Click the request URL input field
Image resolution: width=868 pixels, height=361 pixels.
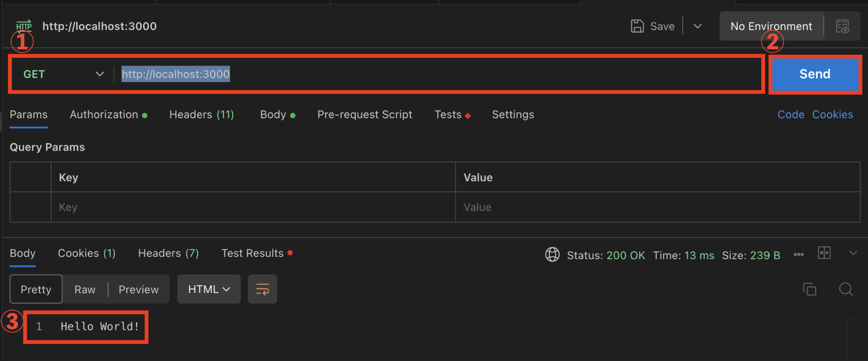click(x=439, y=74)
